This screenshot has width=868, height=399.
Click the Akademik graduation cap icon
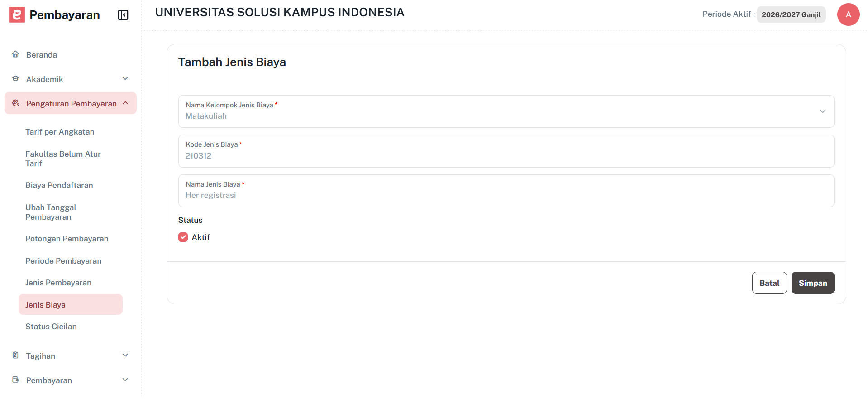(15, 78)
